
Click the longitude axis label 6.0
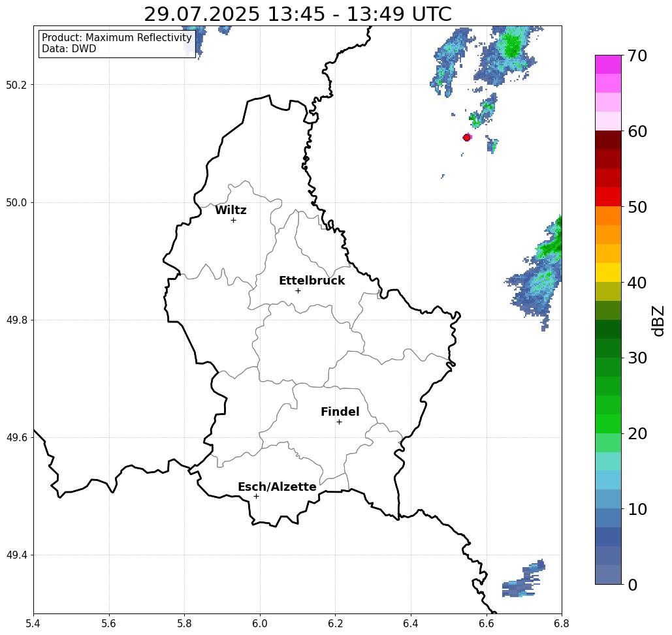pos(260,623)
